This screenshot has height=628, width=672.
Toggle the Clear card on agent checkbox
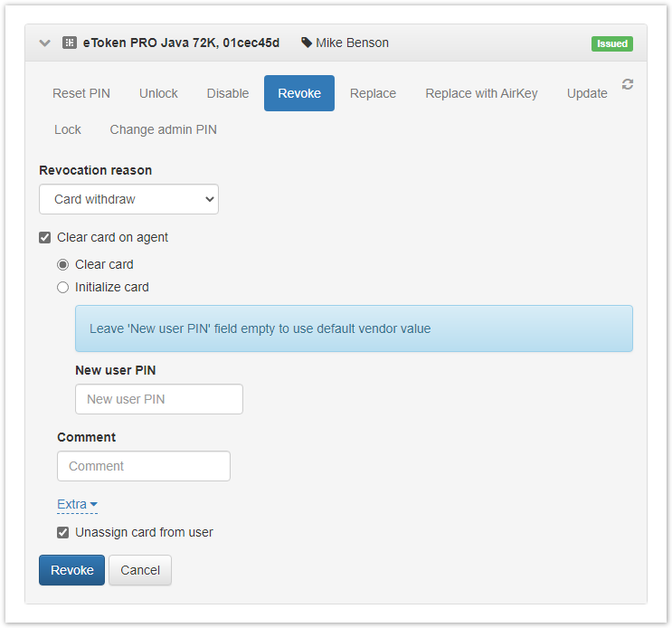(45, 238)
